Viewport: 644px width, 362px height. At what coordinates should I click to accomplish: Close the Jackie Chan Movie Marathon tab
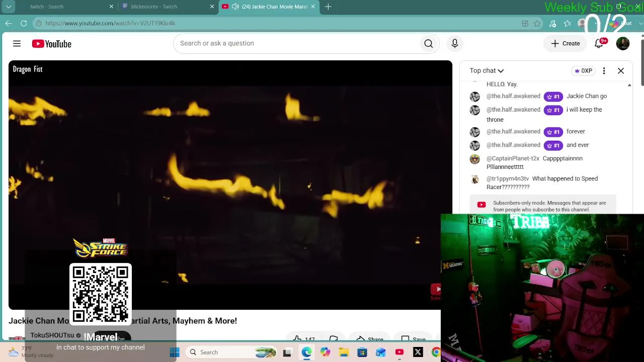[x=313, y=7]
